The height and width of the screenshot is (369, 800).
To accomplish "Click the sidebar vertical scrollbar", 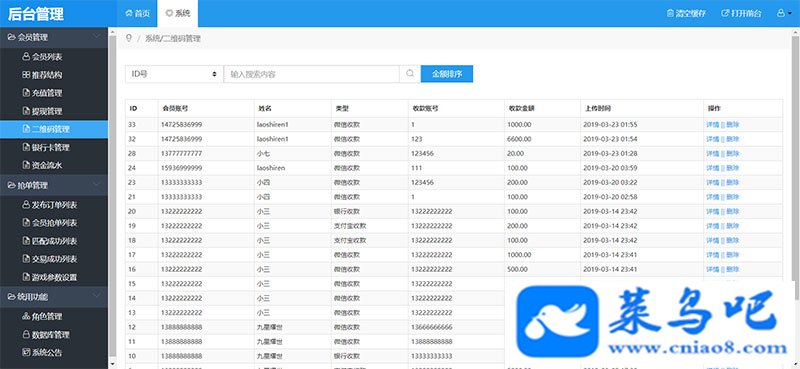I will pyautogui.click(x=112, y=196).
